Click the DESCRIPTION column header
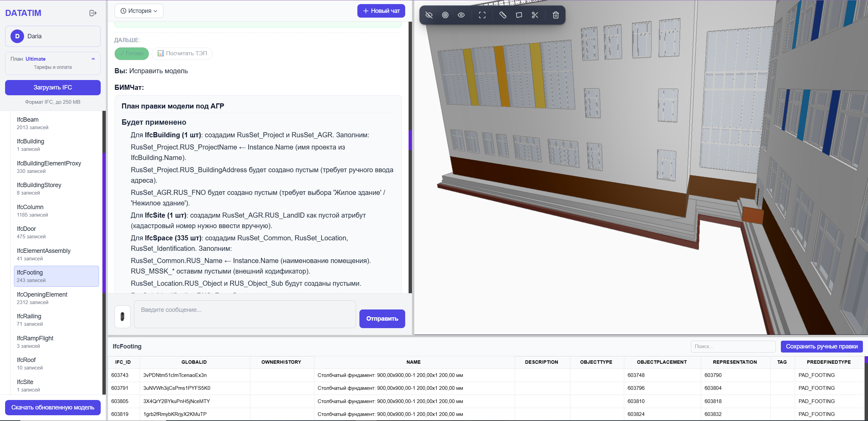This screenshot has width=868, height=421. point(542,362)
